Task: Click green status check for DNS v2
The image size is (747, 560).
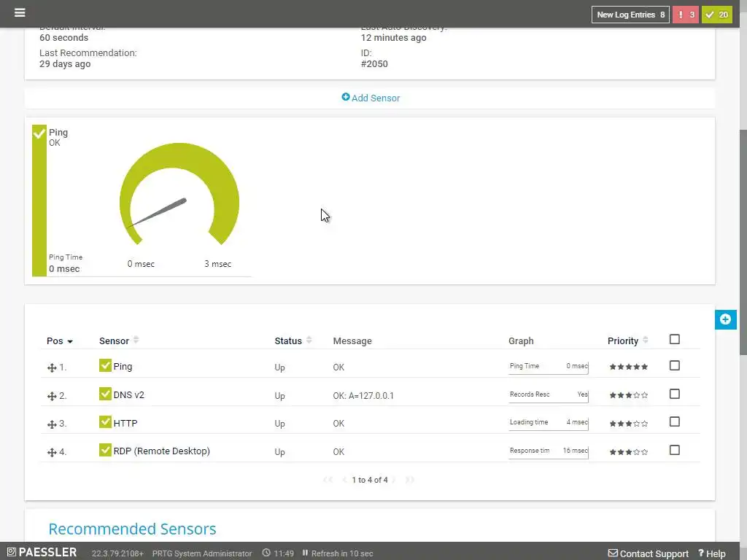Action: pos(105,394)
